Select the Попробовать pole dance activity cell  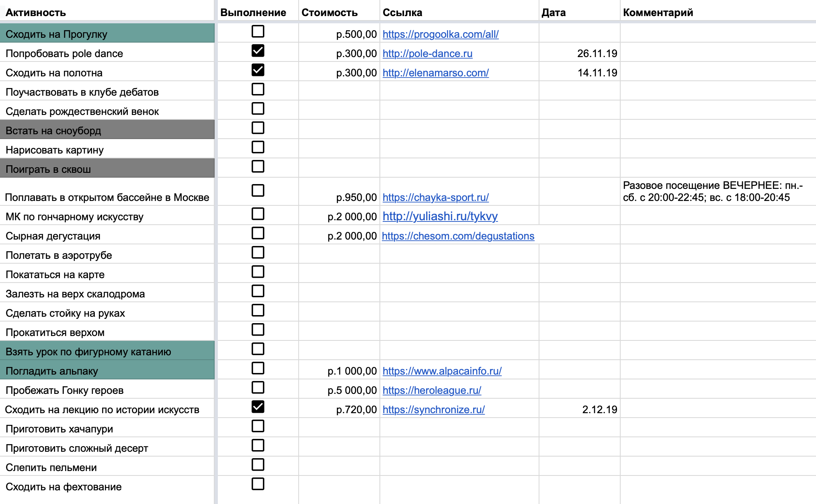[107, 52]
